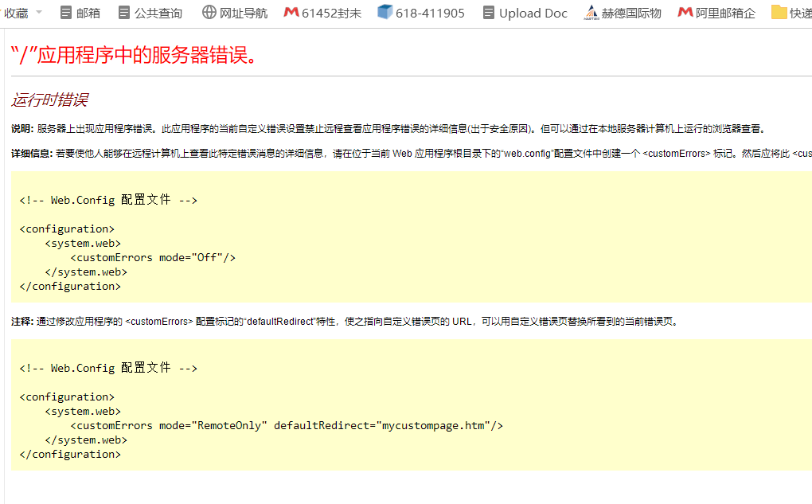Open the 赫德国际物 bookmark

pos(623,13)
